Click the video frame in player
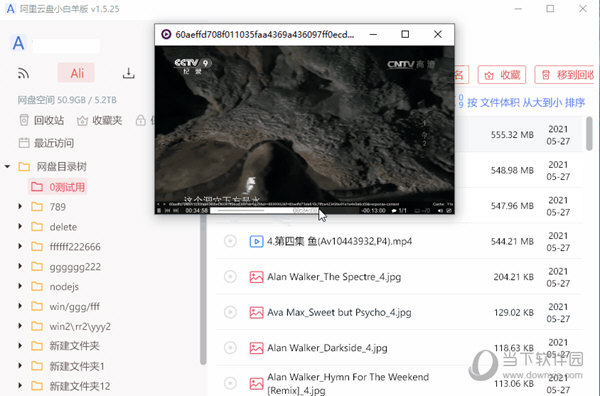 point(305,124)
